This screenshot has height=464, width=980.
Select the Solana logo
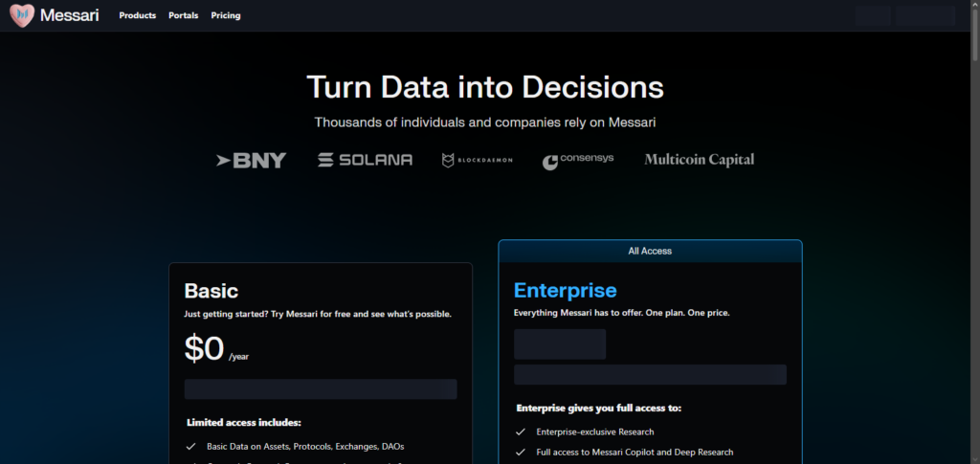(365, 160)
